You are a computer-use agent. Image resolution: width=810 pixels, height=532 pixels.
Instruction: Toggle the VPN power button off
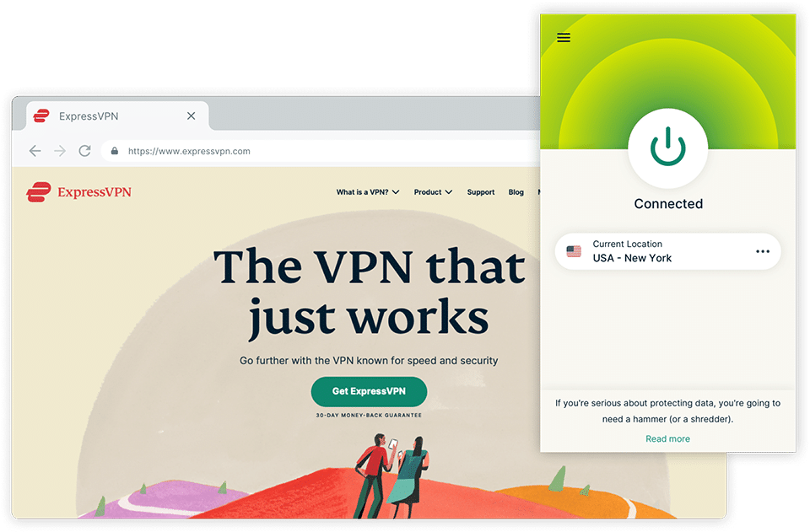pyautogui.click(x=667, y=148)
